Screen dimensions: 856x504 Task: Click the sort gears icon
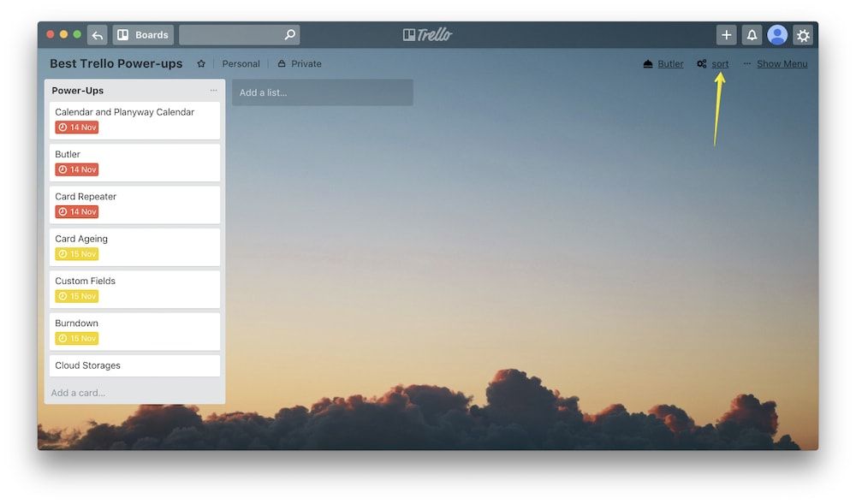[702, 64]
